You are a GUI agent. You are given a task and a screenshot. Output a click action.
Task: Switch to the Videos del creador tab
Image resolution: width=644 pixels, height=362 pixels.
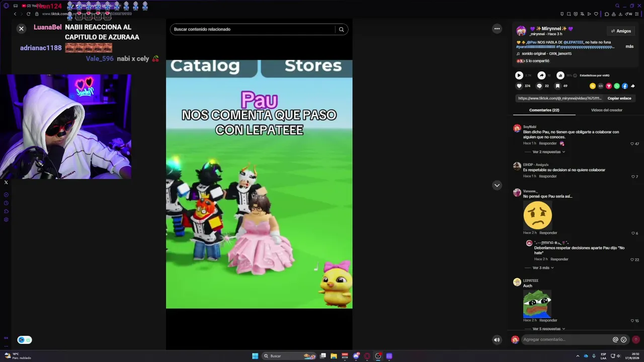[x=606, y=110]
